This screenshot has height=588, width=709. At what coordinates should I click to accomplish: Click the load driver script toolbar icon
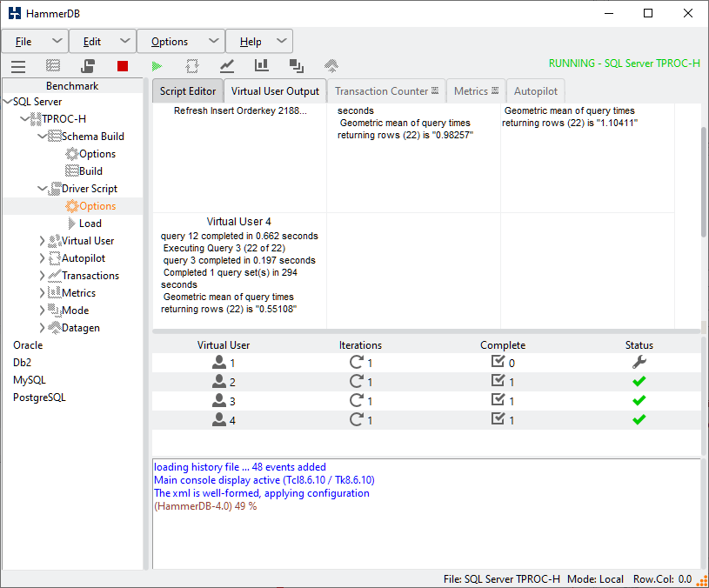pos(88,66)
